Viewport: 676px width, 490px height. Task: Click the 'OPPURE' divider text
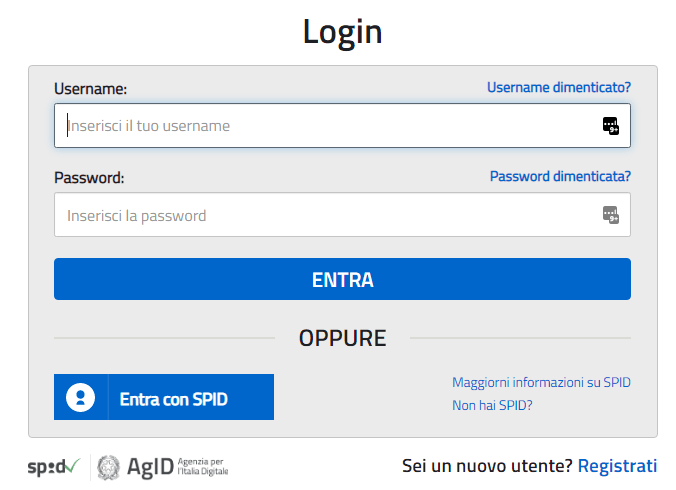point(342,338)
